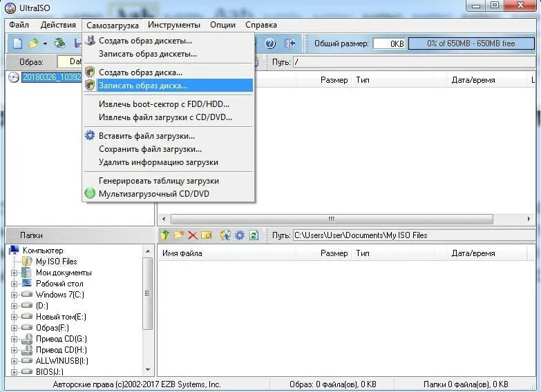The image size is (541, 392).
Task: Open the Файл menu
Action: tap(19, 25)
